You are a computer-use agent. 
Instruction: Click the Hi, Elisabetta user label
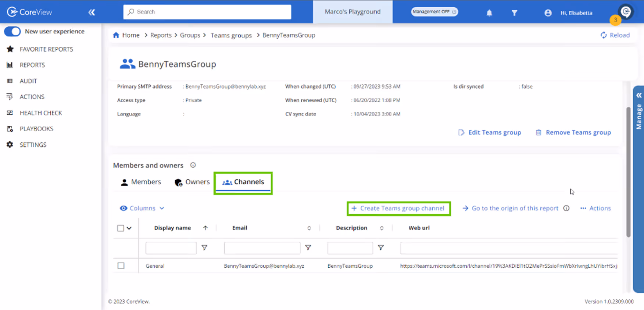coord(576,13)
